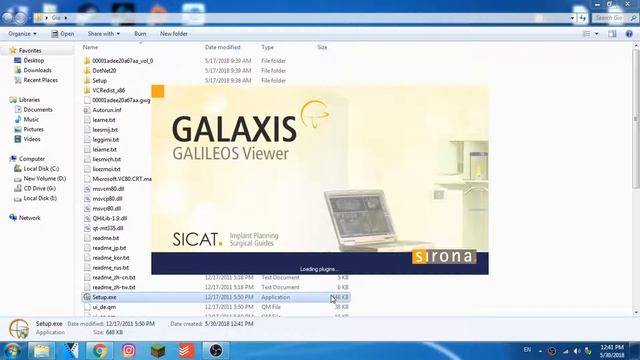Select the VCRedist_x86 folder
Viewport: 640px width, 360px height.
tap(109, 90)
